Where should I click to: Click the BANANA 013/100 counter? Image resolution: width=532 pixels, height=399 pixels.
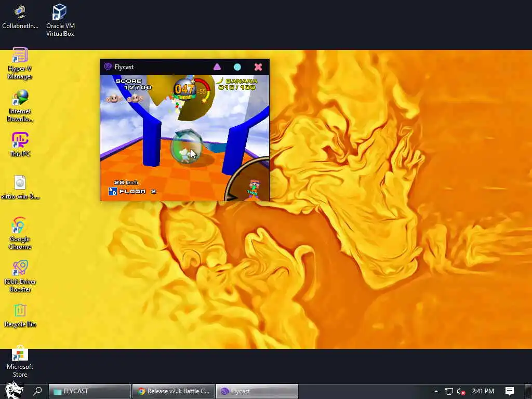coord(237,84)
